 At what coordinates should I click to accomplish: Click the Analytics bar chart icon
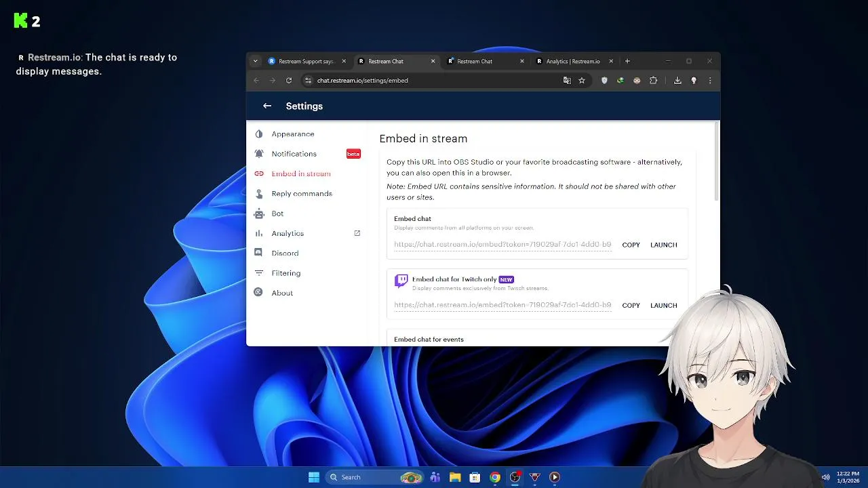click(x=258, y=233)
